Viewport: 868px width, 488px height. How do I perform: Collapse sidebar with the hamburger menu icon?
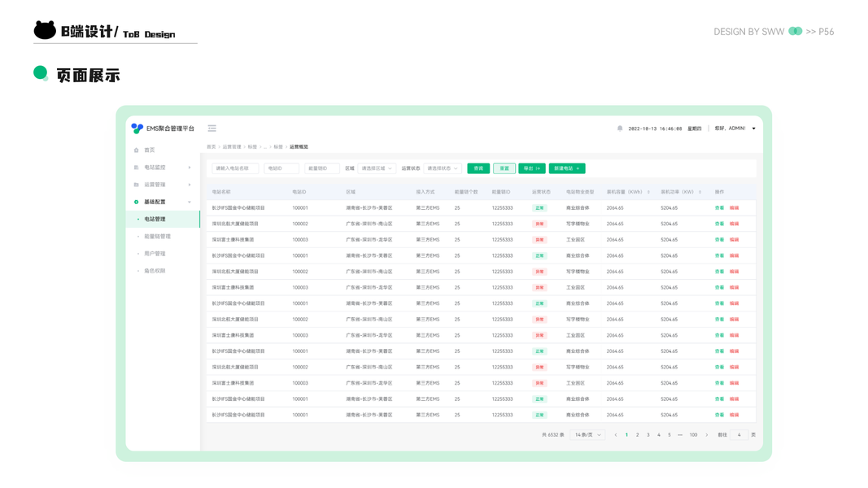click(x=212, y=129)
